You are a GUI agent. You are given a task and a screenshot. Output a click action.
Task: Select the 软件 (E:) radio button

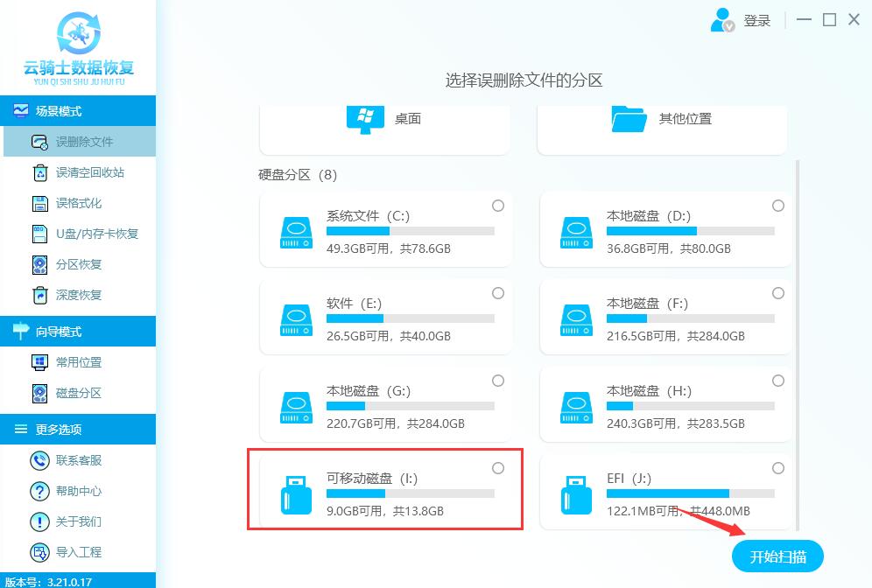(x=498, y=293)
